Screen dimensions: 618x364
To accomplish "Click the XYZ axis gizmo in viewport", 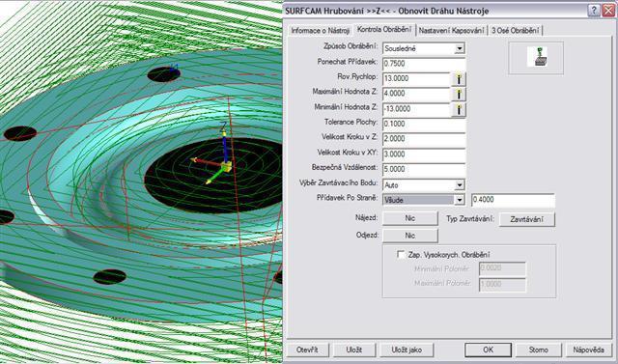I will (x=215, y=155).
